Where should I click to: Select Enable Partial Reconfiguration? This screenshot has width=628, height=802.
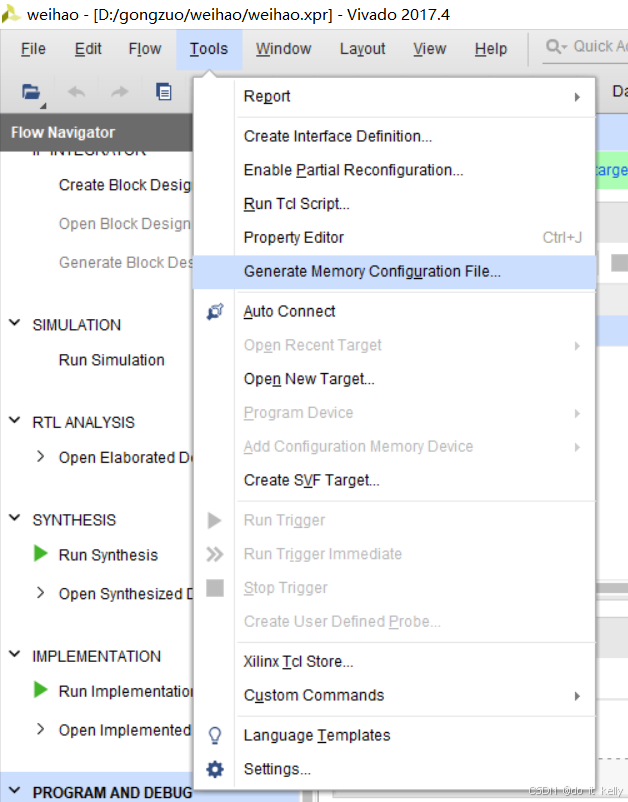[394, 170]
